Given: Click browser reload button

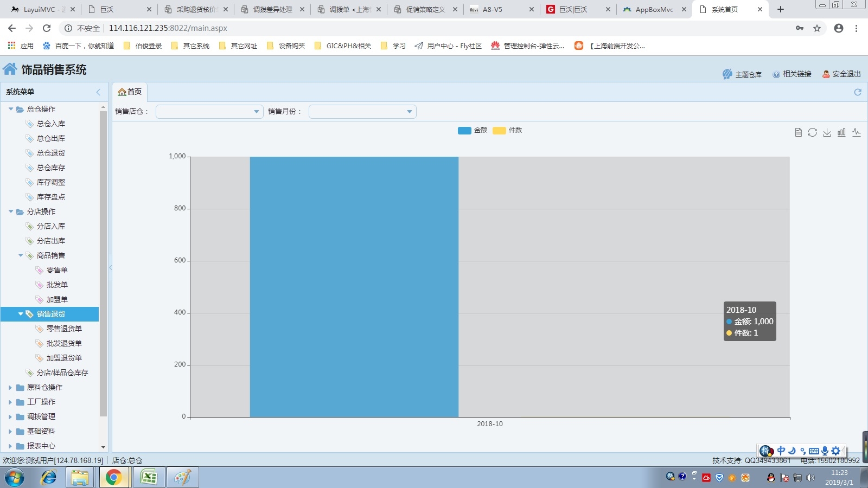Looking at the screenshot, I should pos(47,28).
